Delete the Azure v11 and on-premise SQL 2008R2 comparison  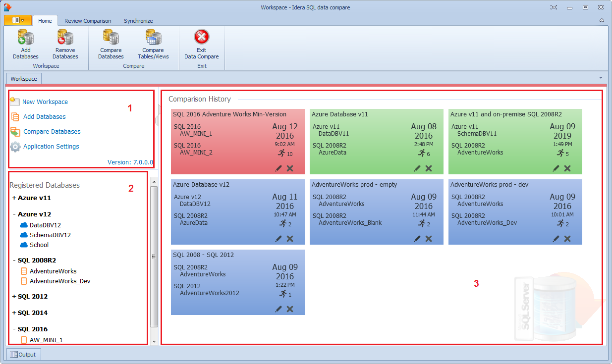(x=567, y=168)
